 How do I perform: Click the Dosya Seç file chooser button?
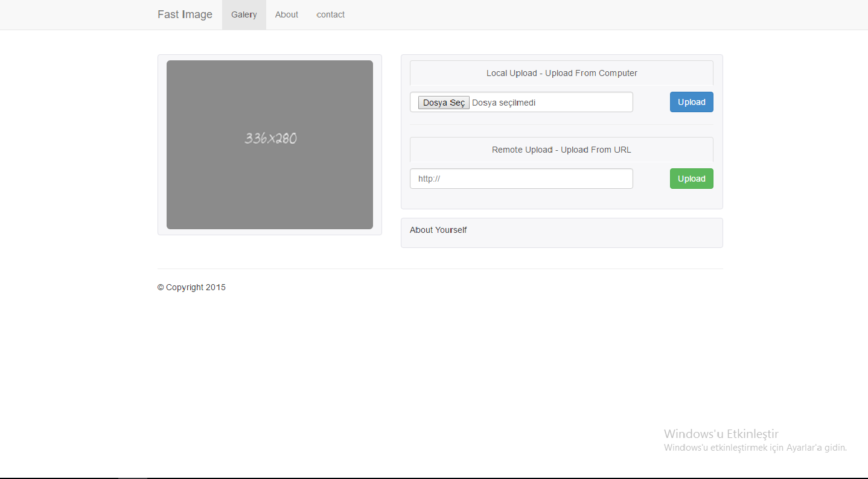coord(444,103)
